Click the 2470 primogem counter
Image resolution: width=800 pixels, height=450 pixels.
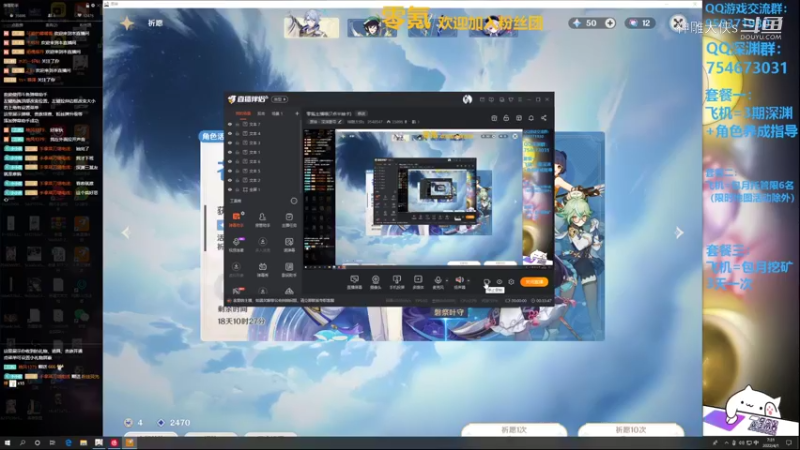click(174, 422)
